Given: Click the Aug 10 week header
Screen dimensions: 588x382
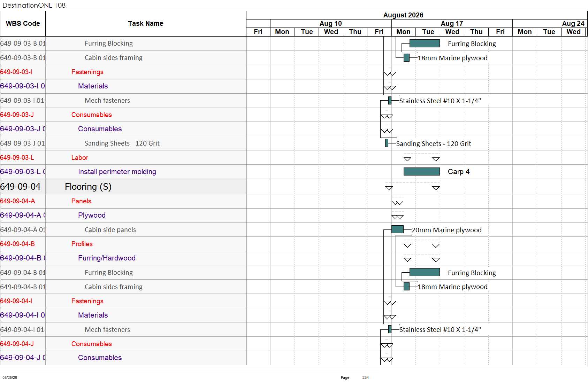Looking at the screenshot, I should 330,23.
